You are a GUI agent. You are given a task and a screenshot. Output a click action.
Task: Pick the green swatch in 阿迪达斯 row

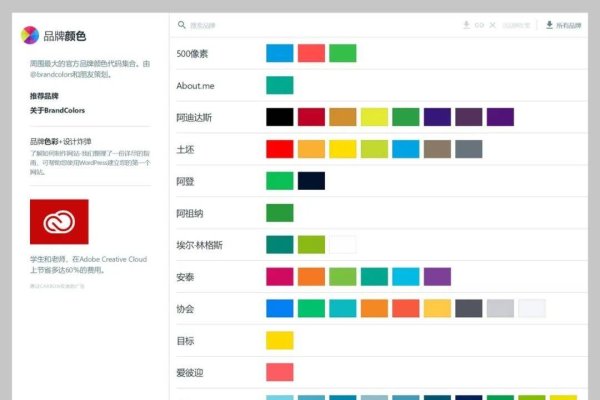(x=406, y=117)
